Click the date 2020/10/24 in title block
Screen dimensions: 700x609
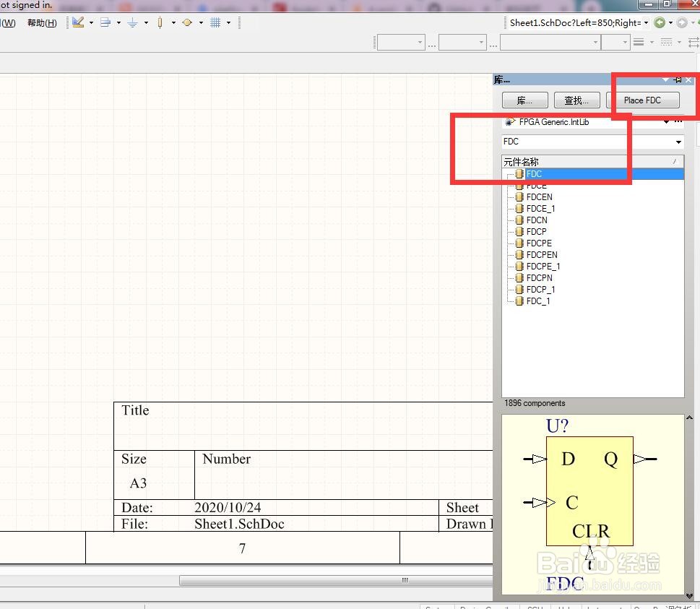point(228,508)
